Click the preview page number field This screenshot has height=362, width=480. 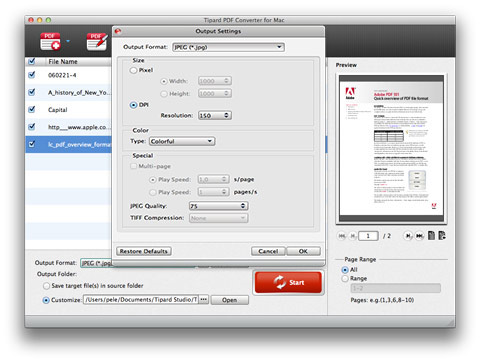pyautogui.click(x=368, y=236)
